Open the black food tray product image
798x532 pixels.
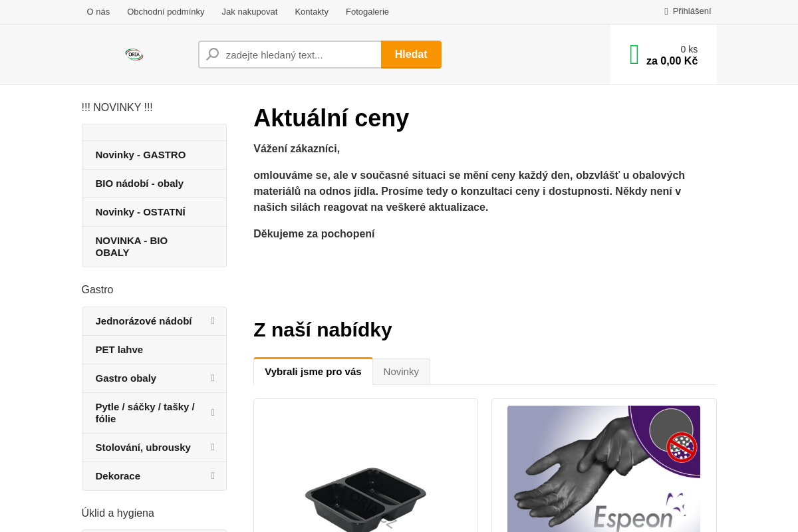[x=366, y=499]
